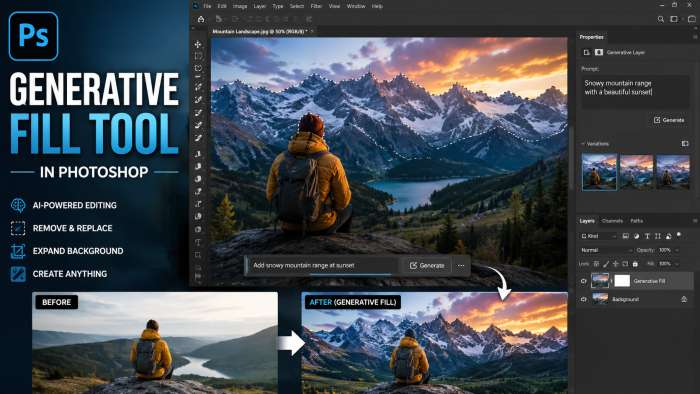Select the Background layer row

coord(635,299)
